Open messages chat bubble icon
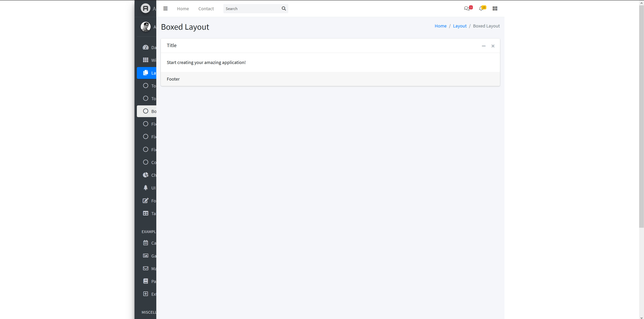This screenshot has height=319, width=644. click(x=467, y=9)
